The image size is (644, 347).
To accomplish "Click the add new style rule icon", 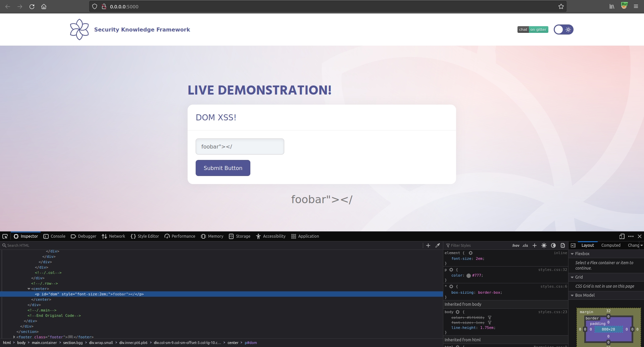I will [x=535, y=245].
